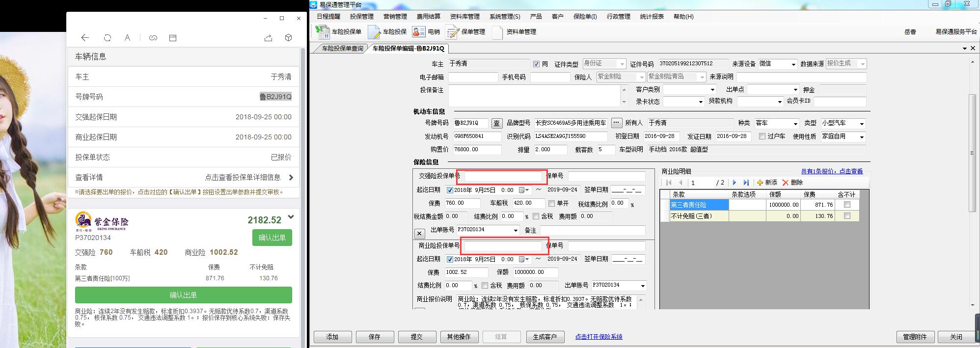Click 商业险投保单号 input field
Screen dimensions: 980x348
tap(503, 245)
